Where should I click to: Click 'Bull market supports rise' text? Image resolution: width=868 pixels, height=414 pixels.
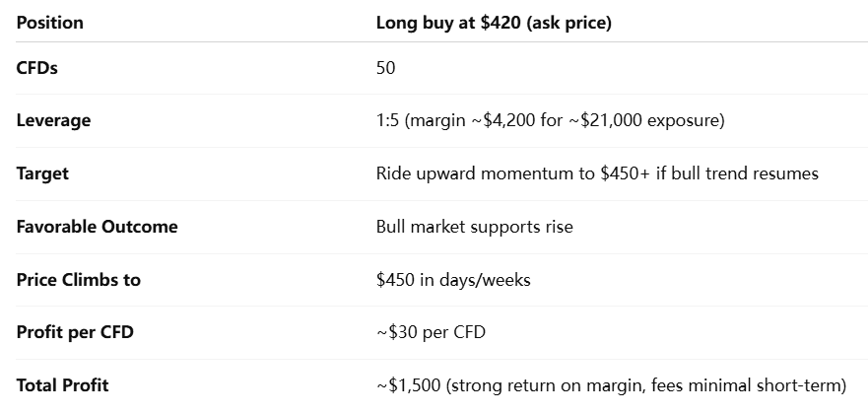[x=474, y=227]
